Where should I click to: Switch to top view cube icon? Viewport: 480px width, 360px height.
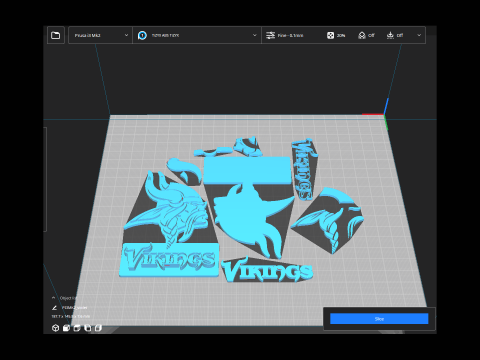[x=77, y=328]
